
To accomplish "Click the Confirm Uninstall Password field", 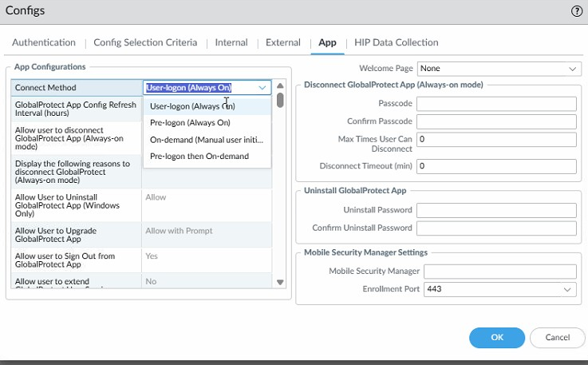I will (x=496, y=228).
